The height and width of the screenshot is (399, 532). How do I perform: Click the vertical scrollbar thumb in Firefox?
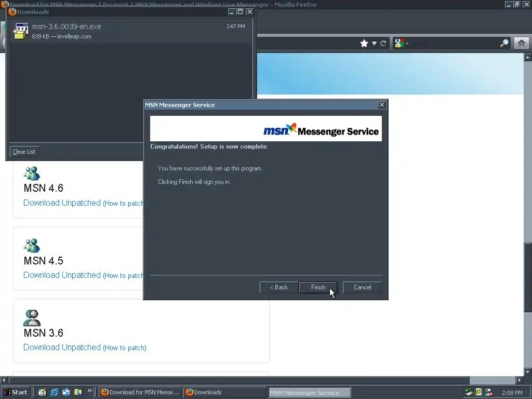pyautogui.click(x=528, y=277)
